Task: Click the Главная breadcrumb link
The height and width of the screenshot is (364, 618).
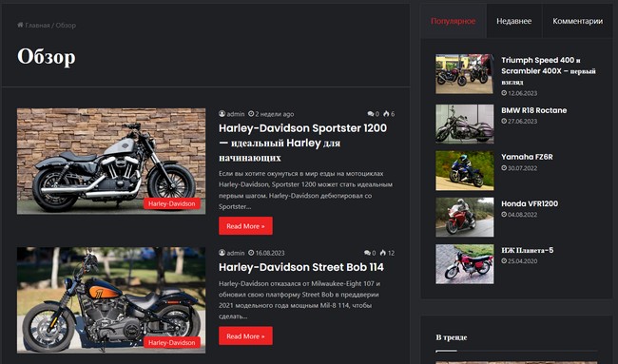Action: coord(37,26)
